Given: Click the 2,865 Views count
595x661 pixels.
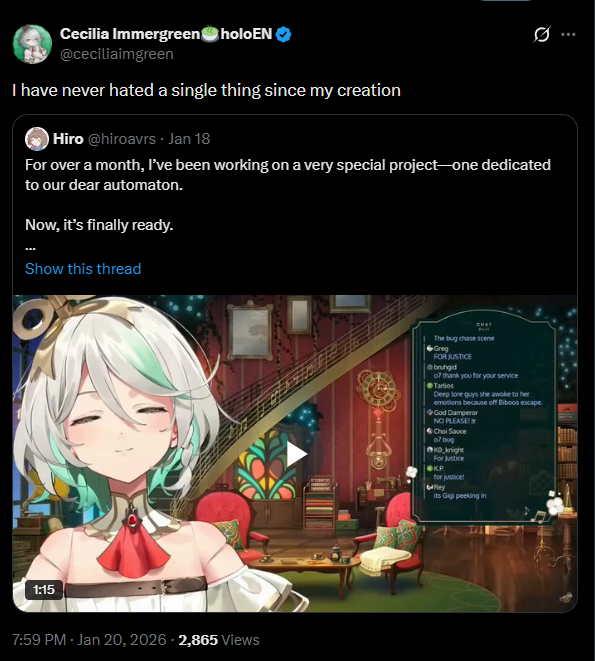Looking at the screenshot, I should [219, 640].
